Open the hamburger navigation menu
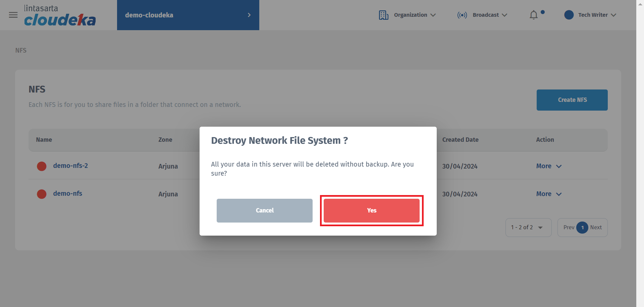Screen dimensions: 644x307 (13, 15)
